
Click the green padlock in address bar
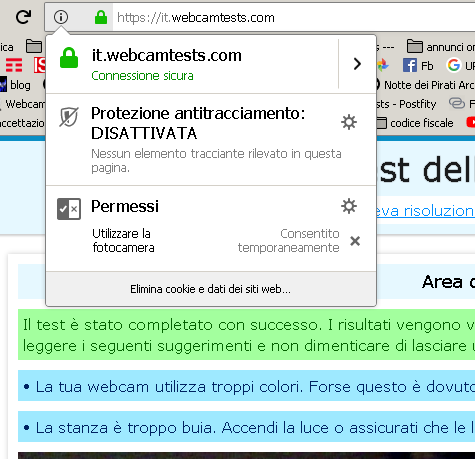coord(101,17)
